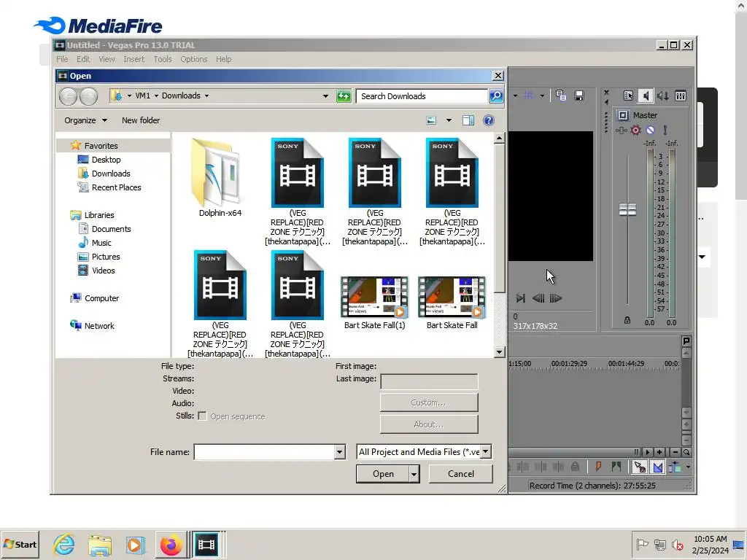Open audio properties icon in Master panel

(628, 96)
